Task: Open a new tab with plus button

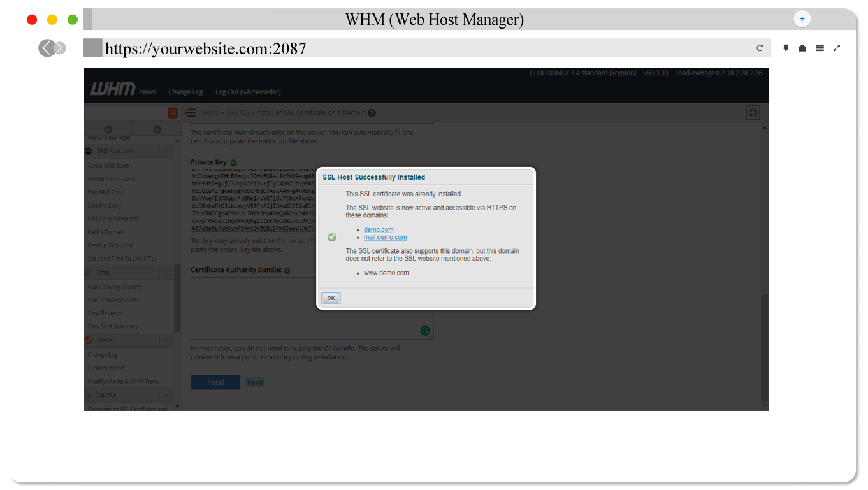Action: (x=802, y=19)
